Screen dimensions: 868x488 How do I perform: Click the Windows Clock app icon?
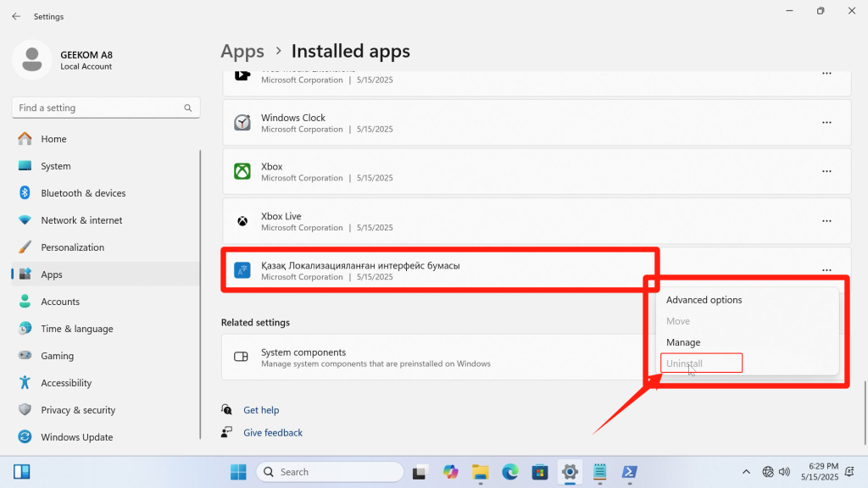tap(242, 122)
